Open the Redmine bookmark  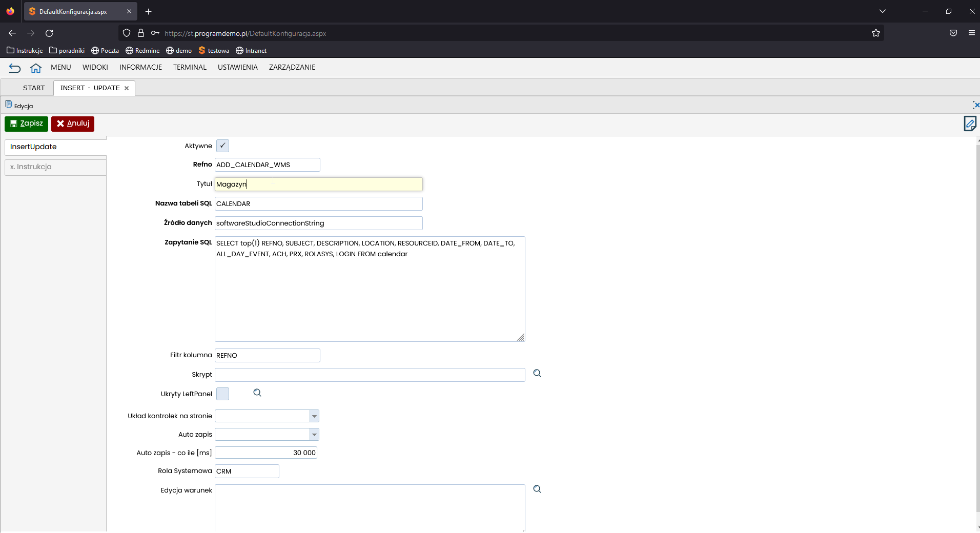142,51
